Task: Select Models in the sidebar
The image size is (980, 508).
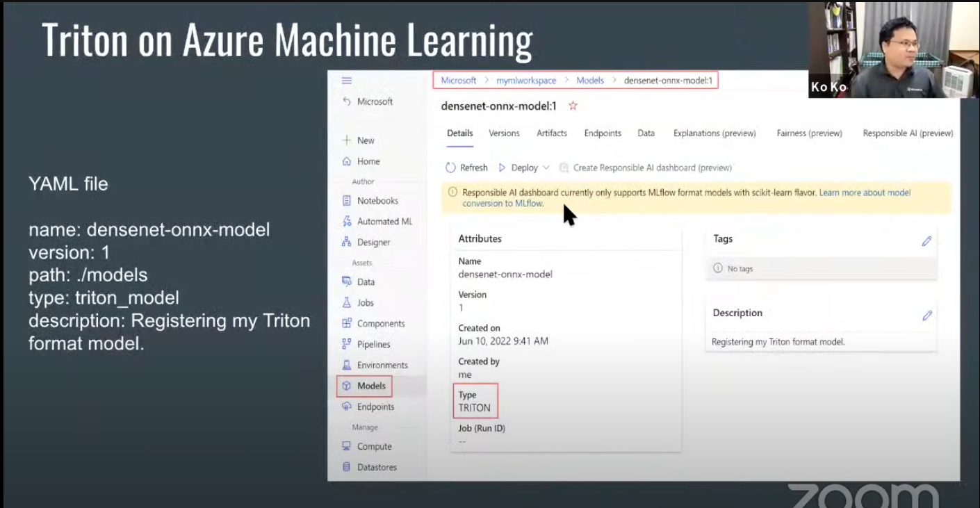Action: [371, 386]
